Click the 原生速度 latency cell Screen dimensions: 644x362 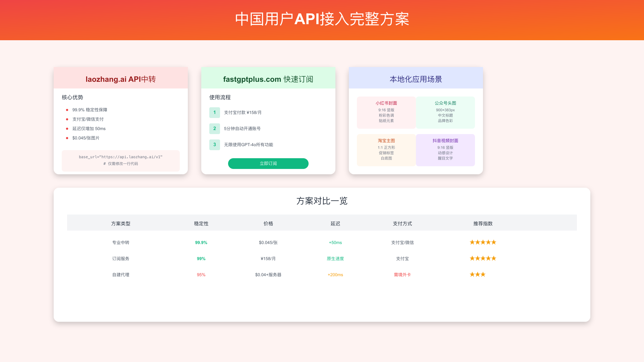tap(335, 259)
